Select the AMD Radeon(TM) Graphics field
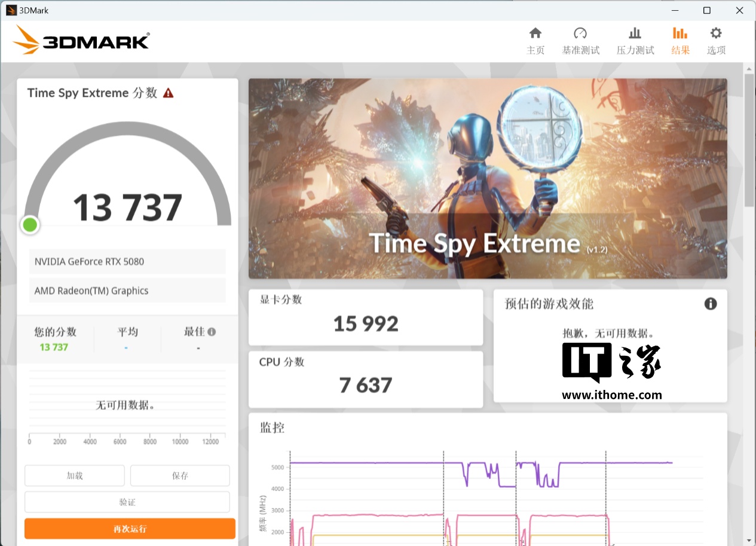Image resolution: width=756 pixels, height=546 pixels. tap(127, 291)
